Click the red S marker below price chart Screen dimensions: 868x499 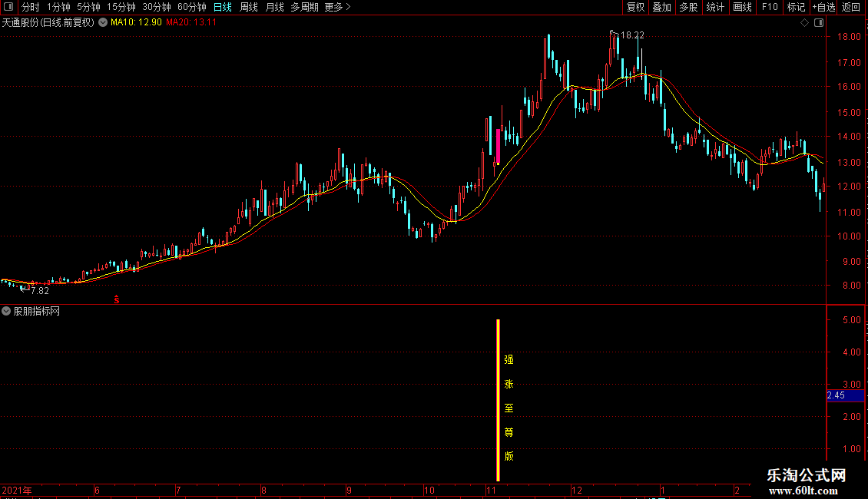[117, 299]
